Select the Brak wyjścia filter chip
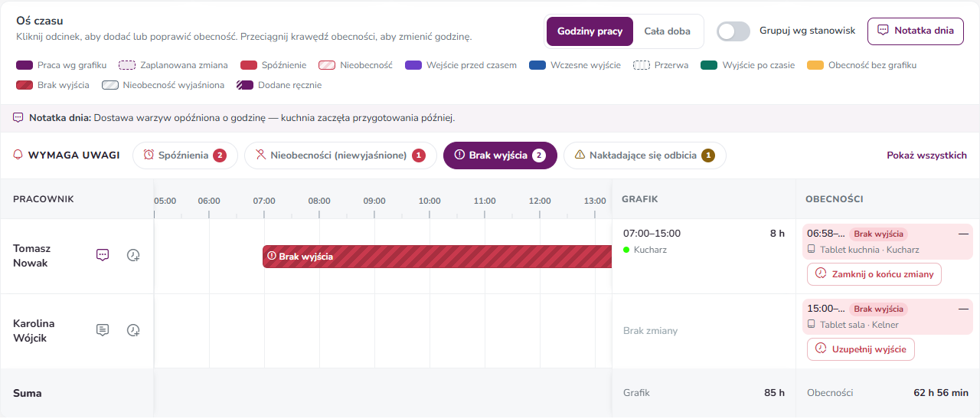The width and height of the screenshot is (980, 419). pyautogui.click(x=500, y=155)
